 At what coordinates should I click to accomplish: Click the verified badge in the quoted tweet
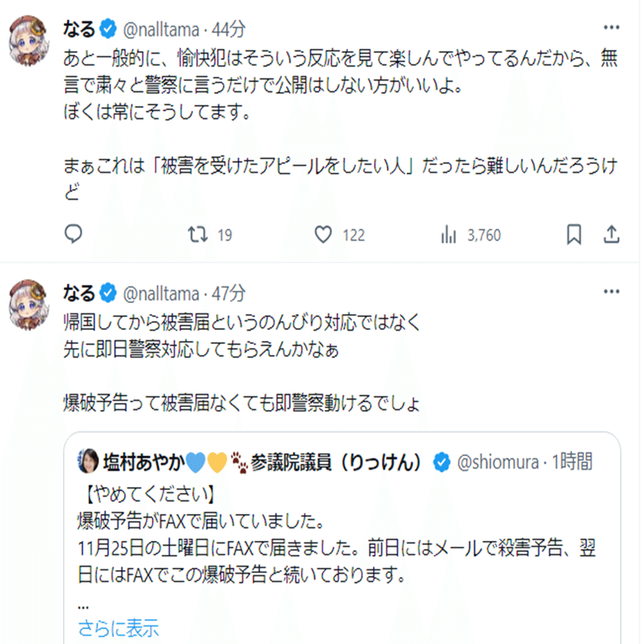pyautogui.click(x=442, y=462)
